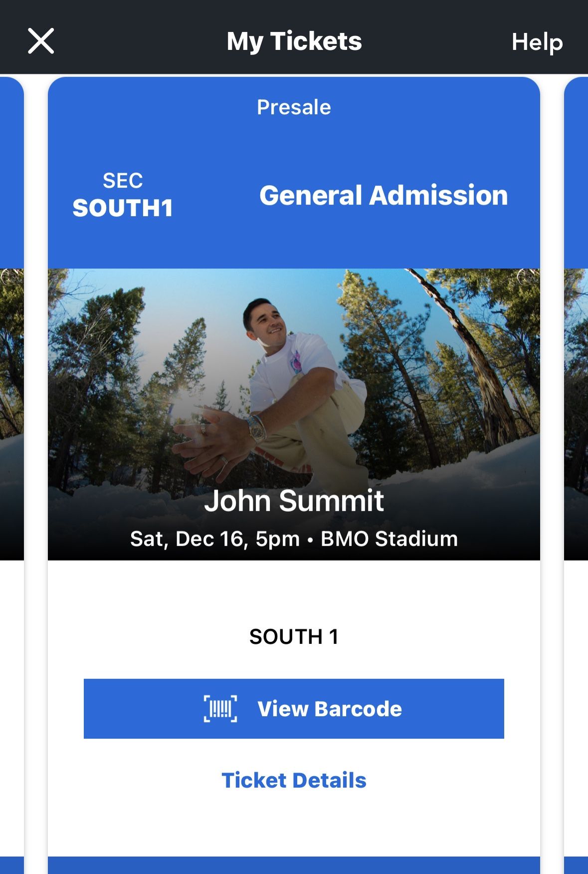This screenshot has height=874, width=588.
Task: Close the My Tickets screen
Action: click(41, 41)
